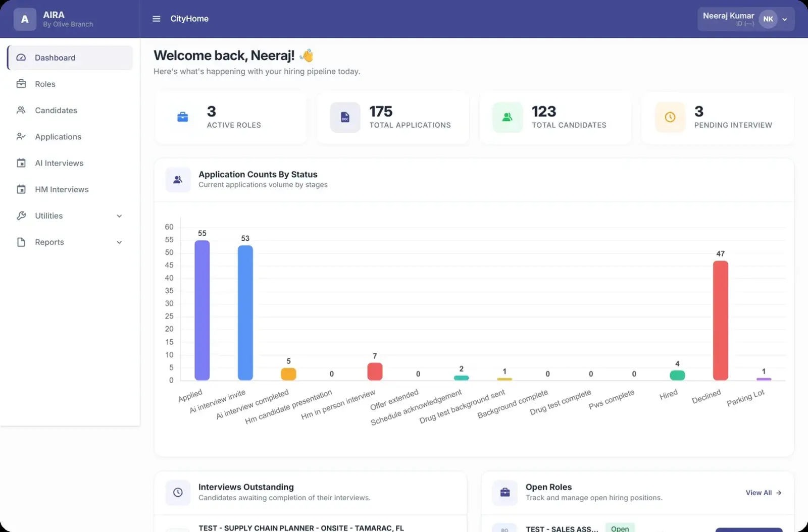Viewport: 808px width, 532px height.
Task: Click the green Hired bar in the chart
Action: pos(677,375)
